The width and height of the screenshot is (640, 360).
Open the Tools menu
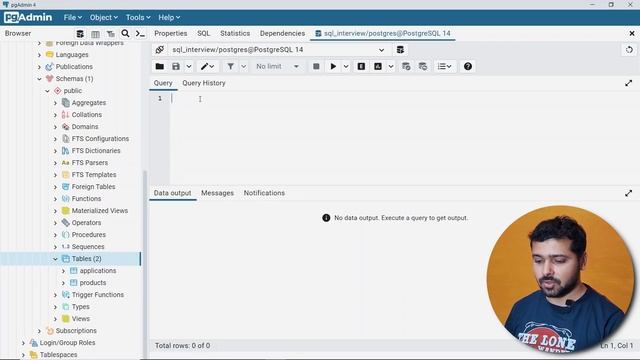[138, 18]
